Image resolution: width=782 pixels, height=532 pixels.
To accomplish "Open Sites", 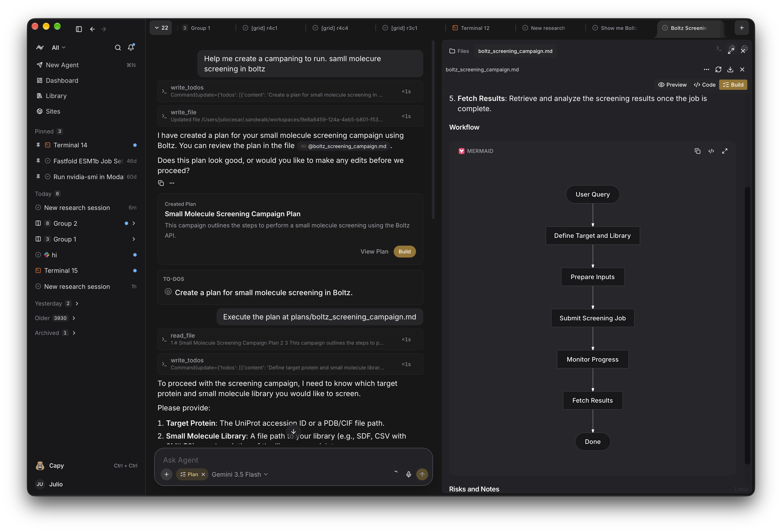I will [86, 111].
